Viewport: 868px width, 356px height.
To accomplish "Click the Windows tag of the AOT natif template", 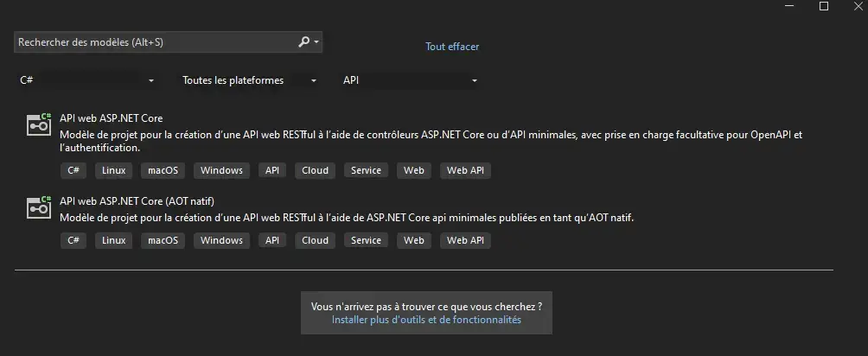I will pos(221,240).
